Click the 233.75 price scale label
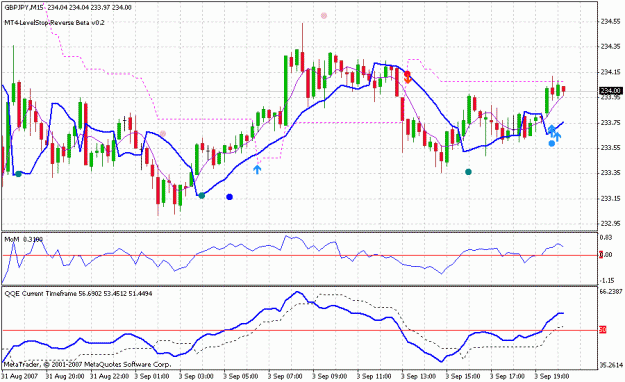This screenshot has width=625, height=382. pos(610,123)
